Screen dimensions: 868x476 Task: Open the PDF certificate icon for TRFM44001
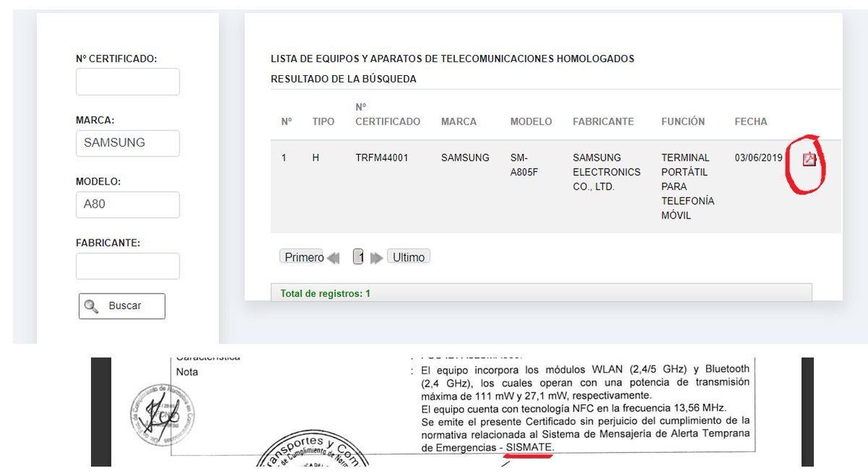click(809, 160)
